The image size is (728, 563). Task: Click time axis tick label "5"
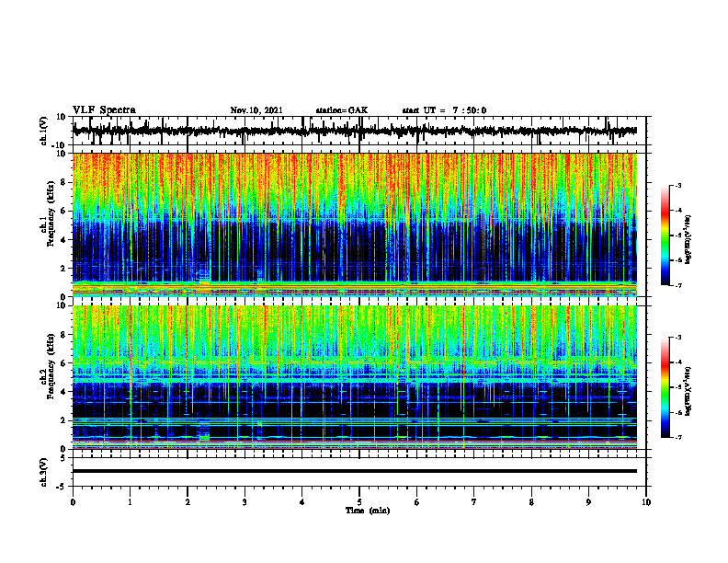[359, 502]
